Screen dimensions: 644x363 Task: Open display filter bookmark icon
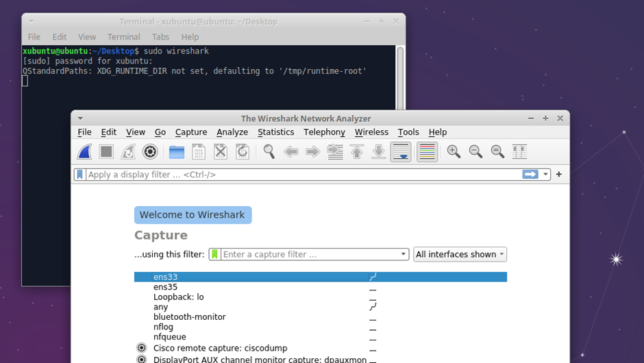point(79,175)
